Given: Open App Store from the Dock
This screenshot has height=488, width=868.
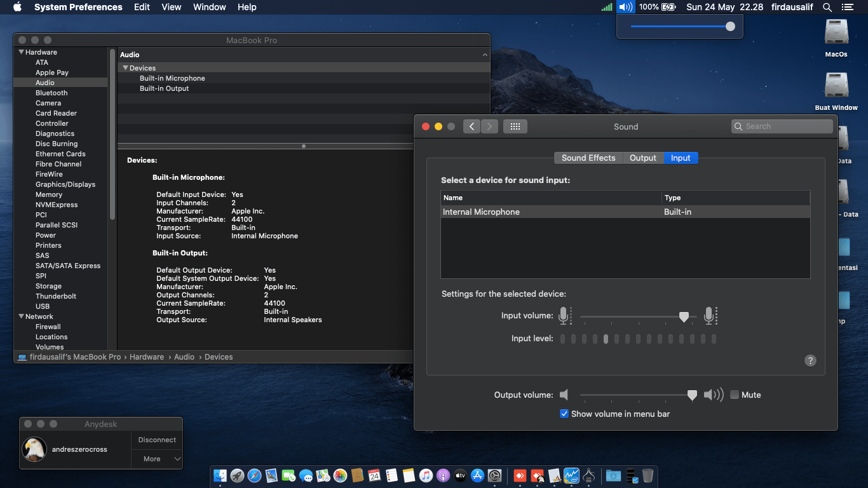Looking at the screenshot, I should click(x=478, y=475).
